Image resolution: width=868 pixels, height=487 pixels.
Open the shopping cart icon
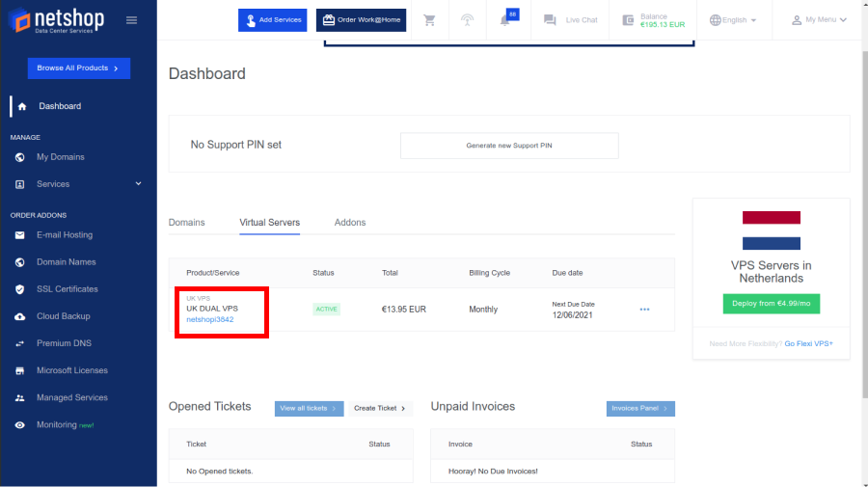(429, 20)
